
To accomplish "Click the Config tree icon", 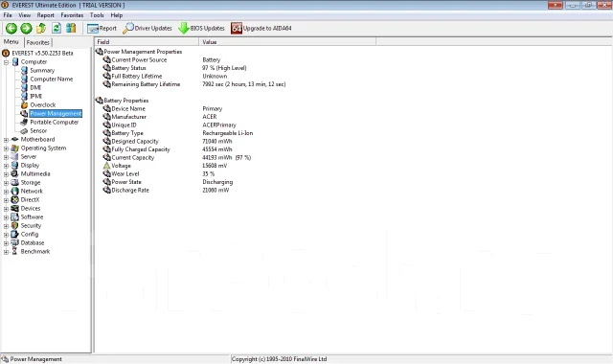I will pos(15,234).
